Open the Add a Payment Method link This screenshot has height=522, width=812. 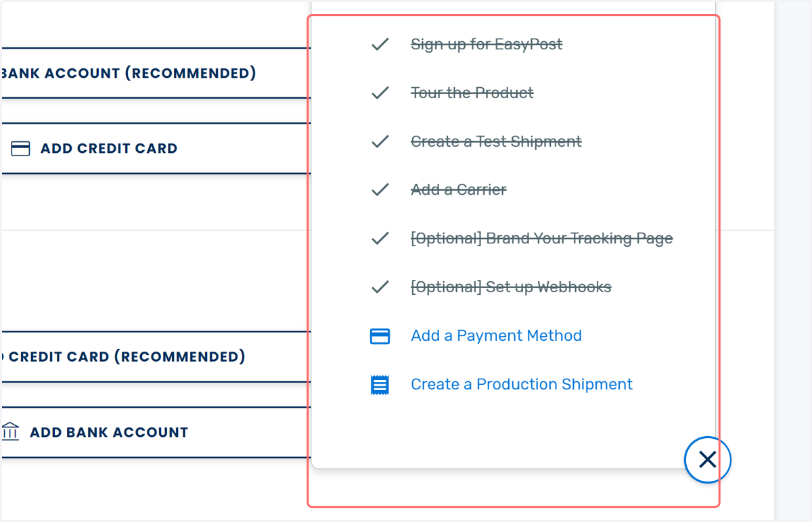[496, 336]
